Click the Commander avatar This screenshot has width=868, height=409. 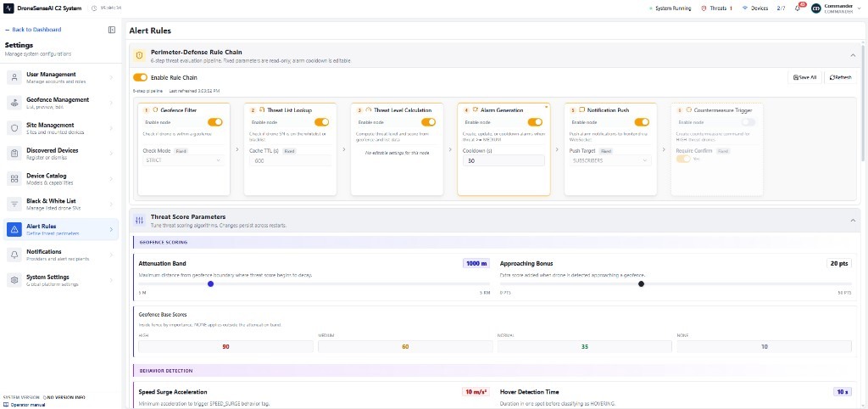point(815,8)
